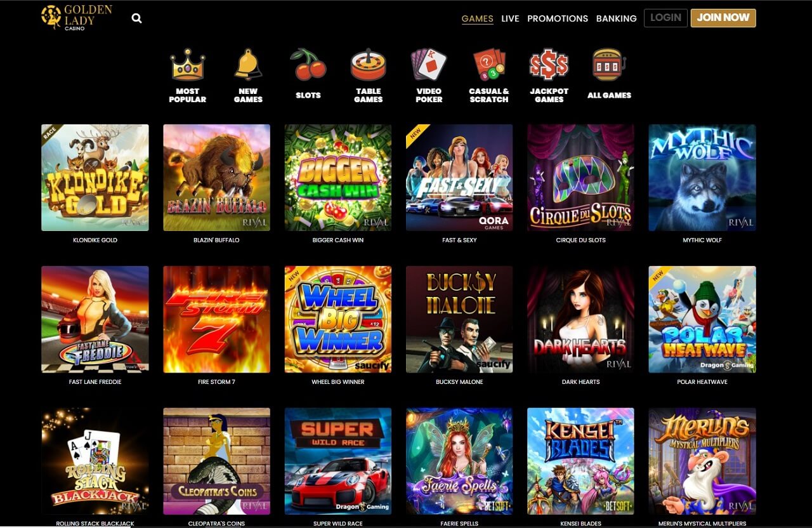Open the Wheel Big Winner thumbnail

point(338,319)
